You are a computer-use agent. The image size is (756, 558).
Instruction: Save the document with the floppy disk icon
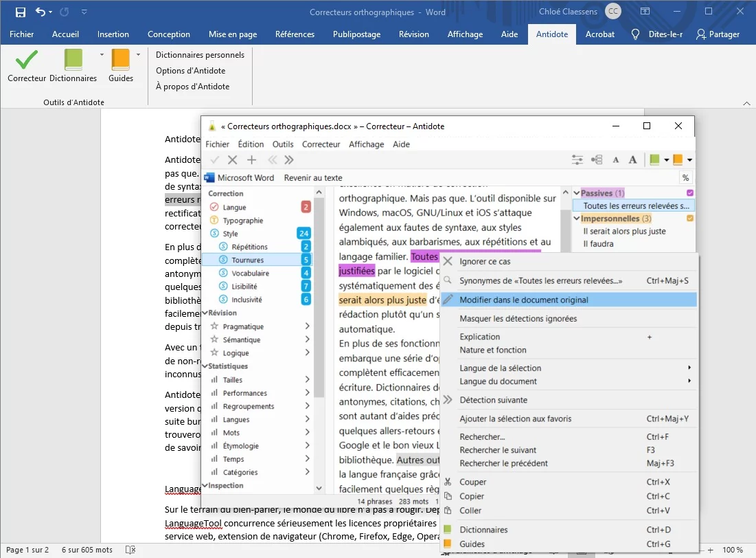(x=20, y=12)
